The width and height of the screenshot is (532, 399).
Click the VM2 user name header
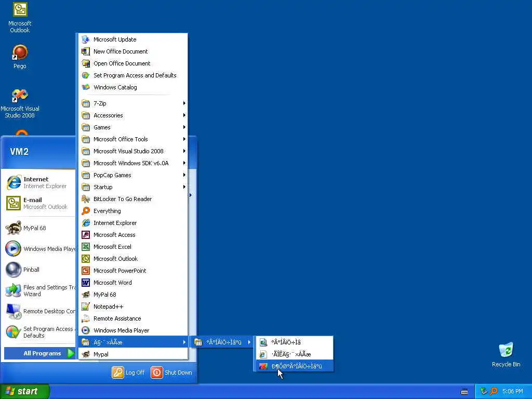click(19, 151)
